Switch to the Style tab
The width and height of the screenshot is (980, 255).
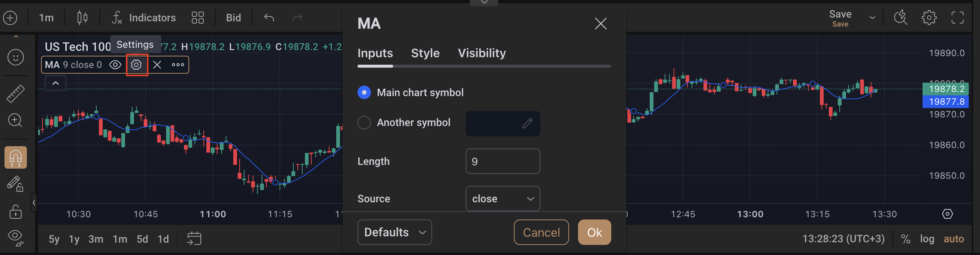(425, 53)
